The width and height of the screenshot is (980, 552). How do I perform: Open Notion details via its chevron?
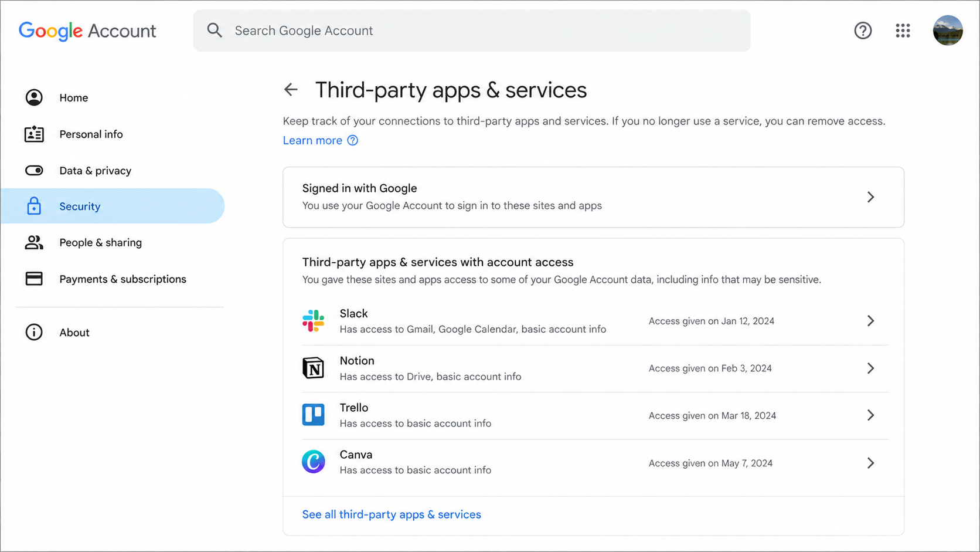(870, 368)
